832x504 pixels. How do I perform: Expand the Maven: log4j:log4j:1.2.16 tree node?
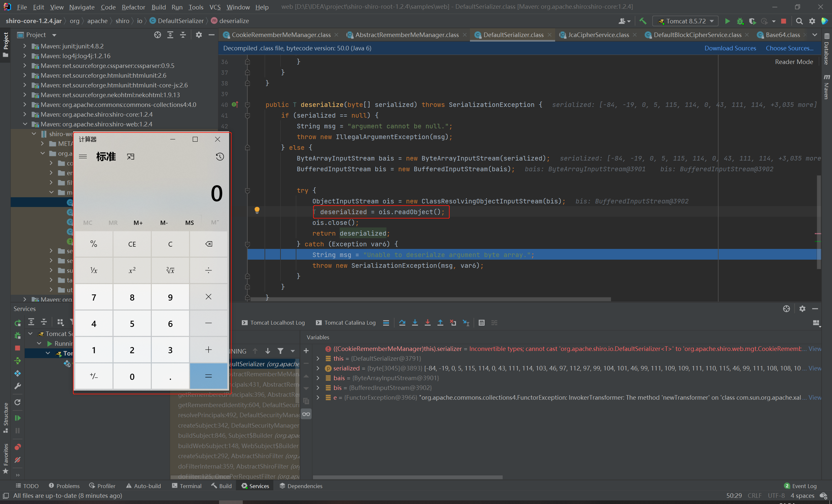(25, 56)
